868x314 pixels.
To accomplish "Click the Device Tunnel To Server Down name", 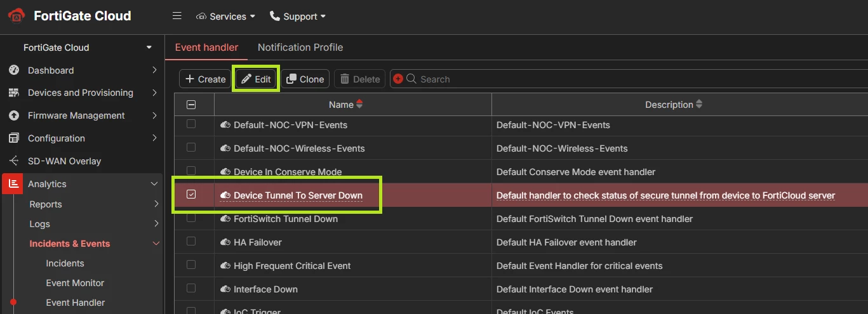I will pyautogui.click(x=298, y=195).
